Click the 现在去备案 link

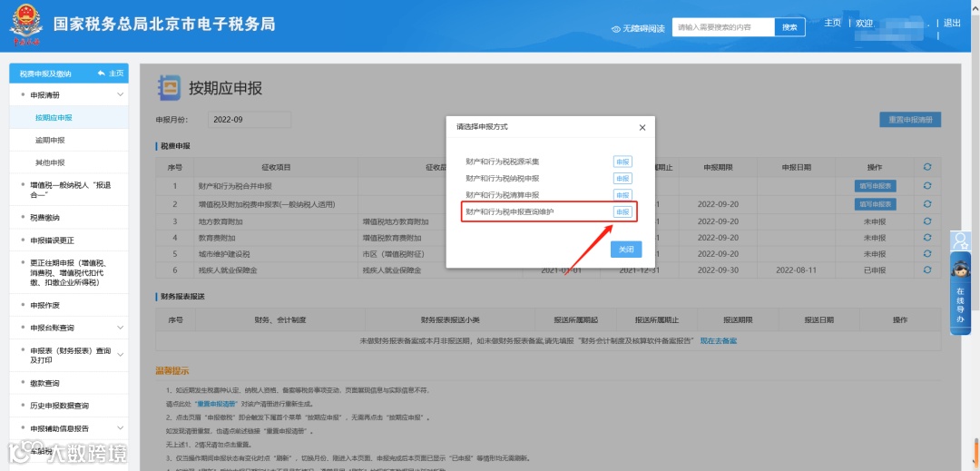718,341
